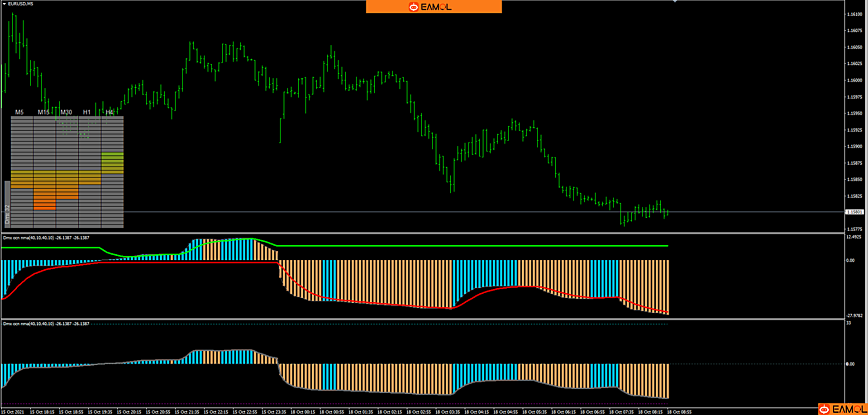Click price level 1.15850 on the axis
868x415 pixels.
[854, 180]
